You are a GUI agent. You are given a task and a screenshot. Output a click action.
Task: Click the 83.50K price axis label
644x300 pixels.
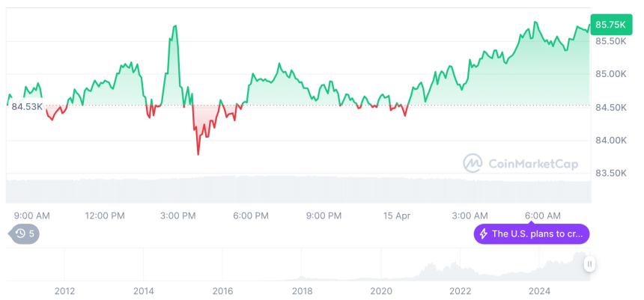pos(611,173)
